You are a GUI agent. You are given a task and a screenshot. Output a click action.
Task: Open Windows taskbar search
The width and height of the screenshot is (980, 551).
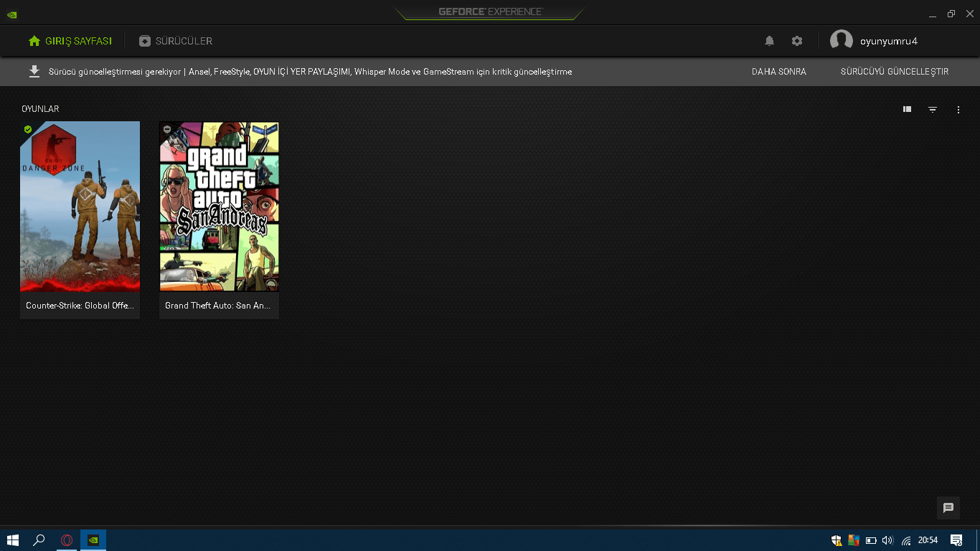[39, 540]
